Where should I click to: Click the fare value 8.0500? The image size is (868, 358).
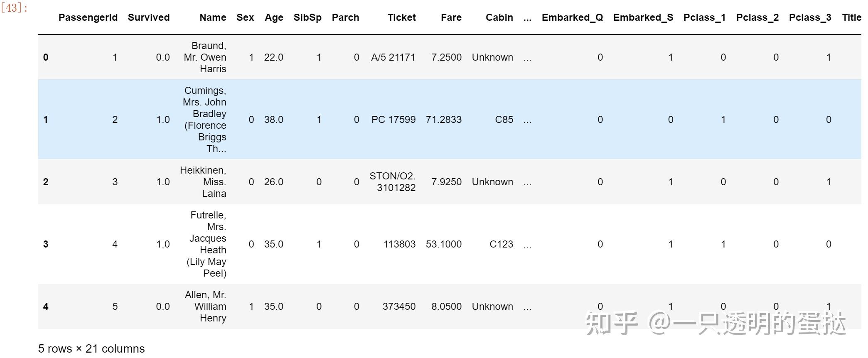tap(447, 307)
